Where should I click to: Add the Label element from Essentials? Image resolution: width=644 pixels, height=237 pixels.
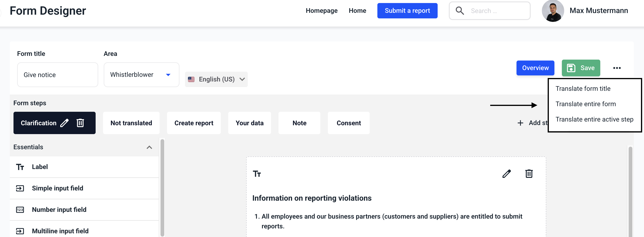click(x=40, y=167)
